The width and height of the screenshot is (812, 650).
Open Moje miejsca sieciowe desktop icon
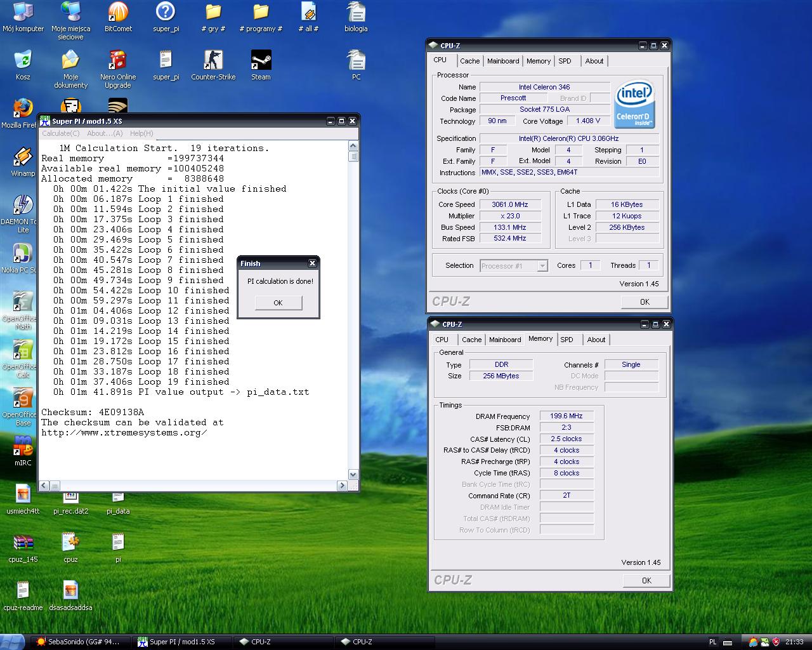point(70,20)
